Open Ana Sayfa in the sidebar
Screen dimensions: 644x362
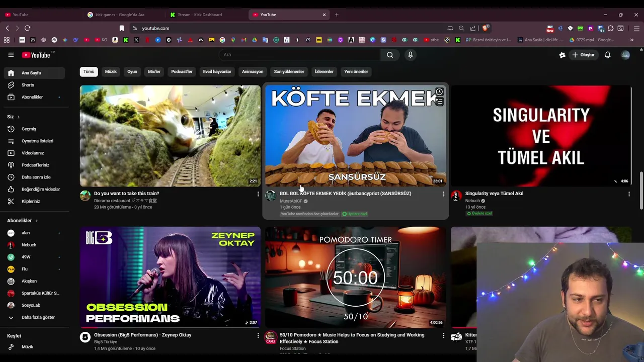34,73
